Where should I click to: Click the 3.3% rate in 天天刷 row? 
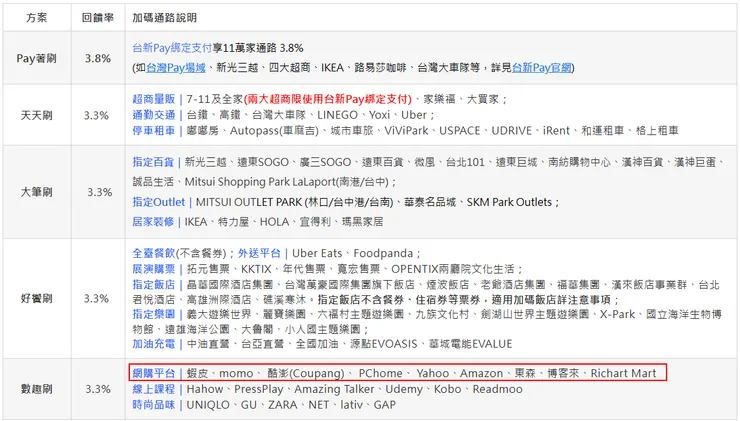(96, 115)
